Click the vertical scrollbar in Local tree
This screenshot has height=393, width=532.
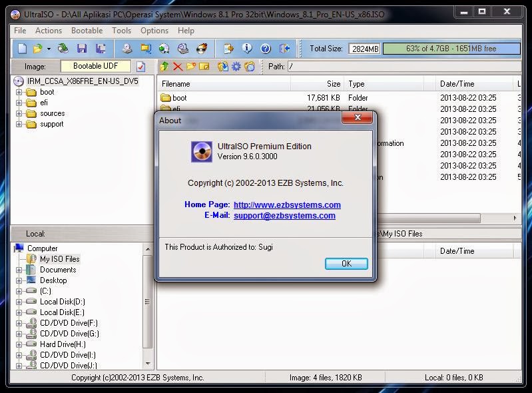click(147, 302)
